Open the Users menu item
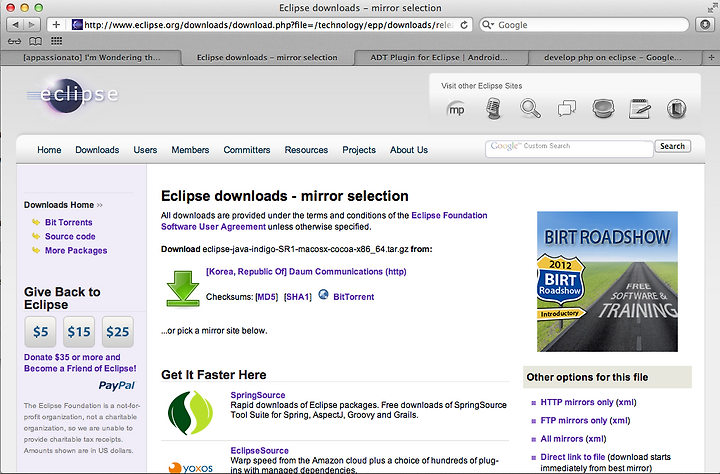 point(145,150)
